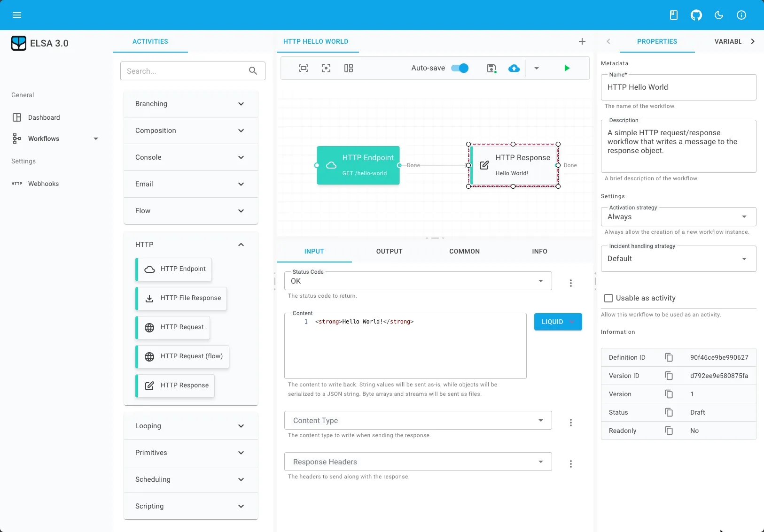764x532 pixels.
Task: Open the VARIABLES tab in right panel
Action: [x=728, y=41]
